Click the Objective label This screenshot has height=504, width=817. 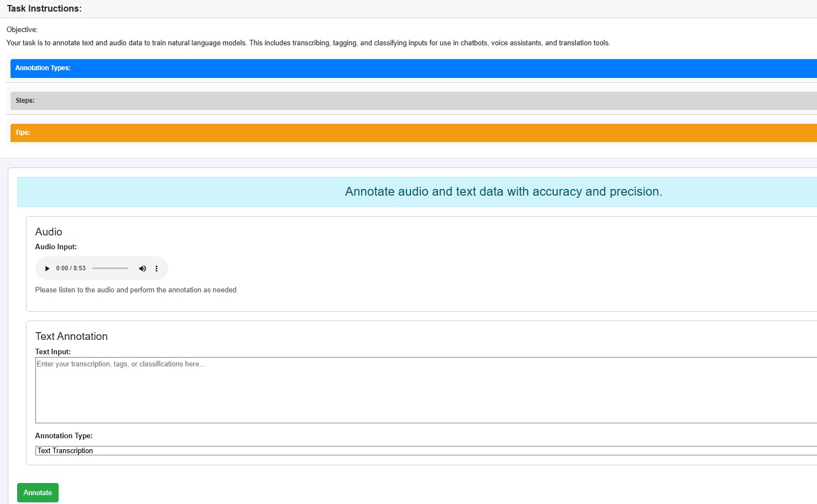pos(22,30)
